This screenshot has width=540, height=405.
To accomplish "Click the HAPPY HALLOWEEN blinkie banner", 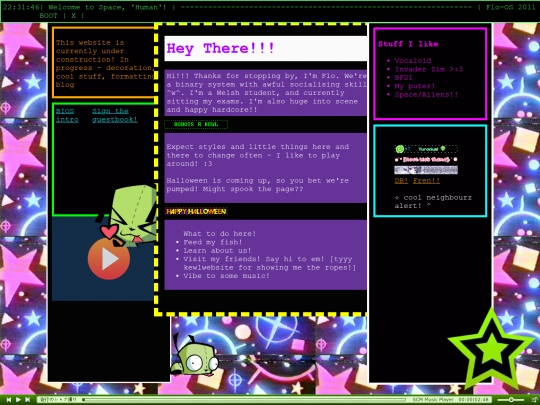I will 196,211.
